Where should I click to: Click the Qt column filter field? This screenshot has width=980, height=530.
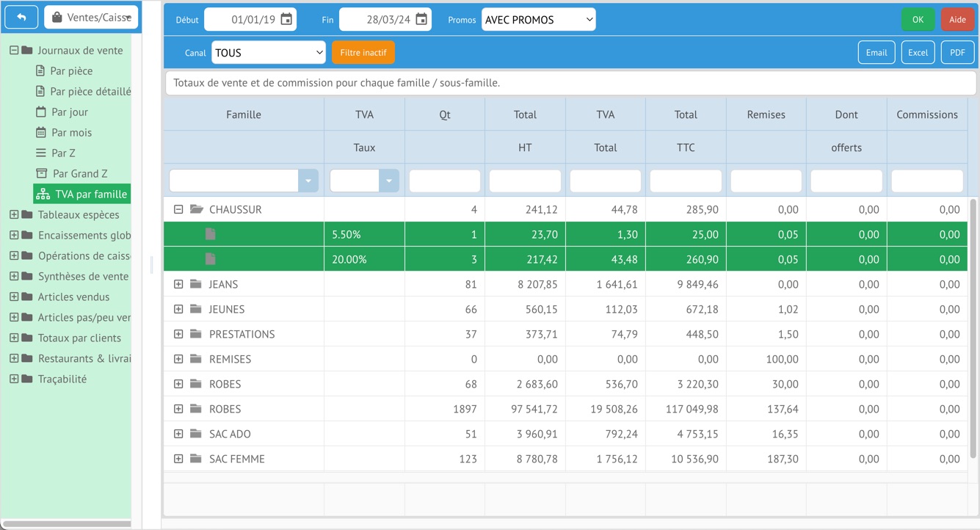point(444,181)
